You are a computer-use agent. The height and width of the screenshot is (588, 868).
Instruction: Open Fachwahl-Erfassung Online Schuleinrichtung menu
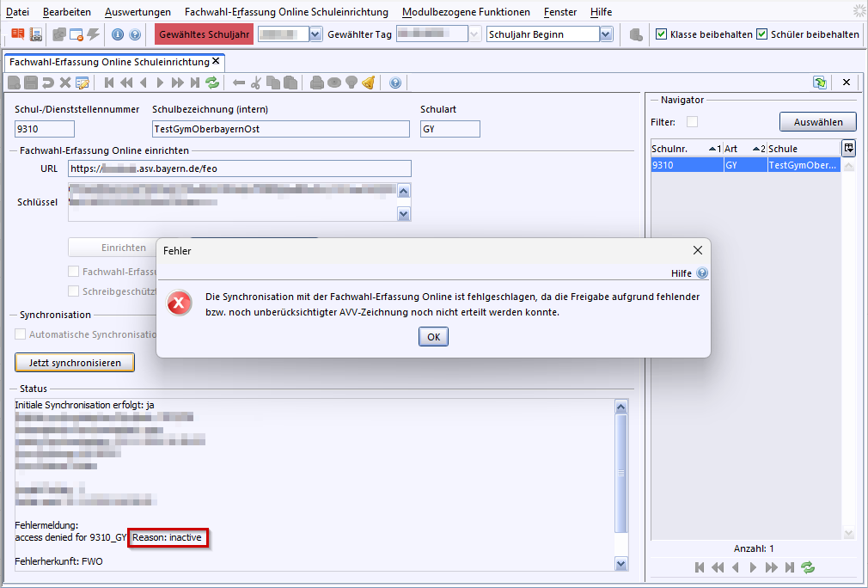(286, 12)
